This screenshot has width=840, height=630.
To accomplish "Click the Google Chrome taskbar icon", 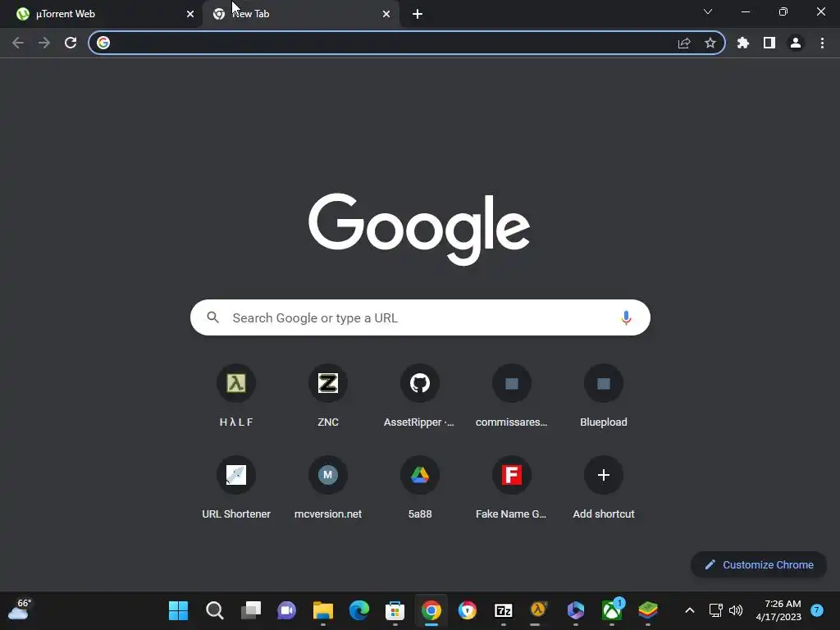I will 431,610.
